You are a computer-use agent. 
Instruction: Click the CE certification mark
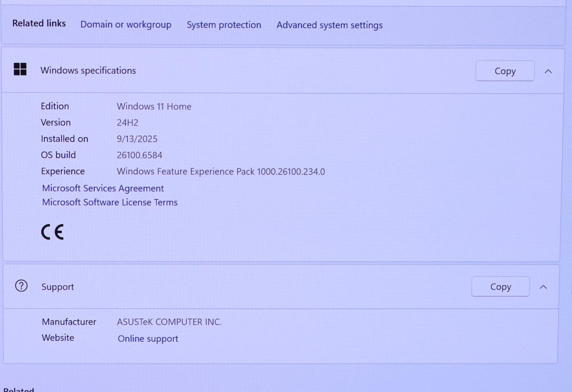tap(52, 232)
